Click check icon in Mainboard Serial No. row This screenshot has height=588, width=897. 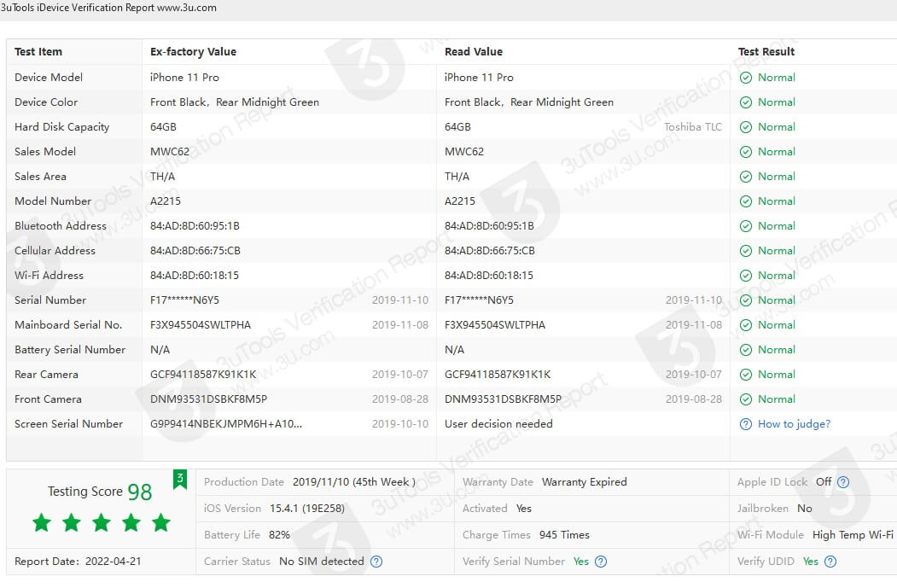[x=745, y=325]
